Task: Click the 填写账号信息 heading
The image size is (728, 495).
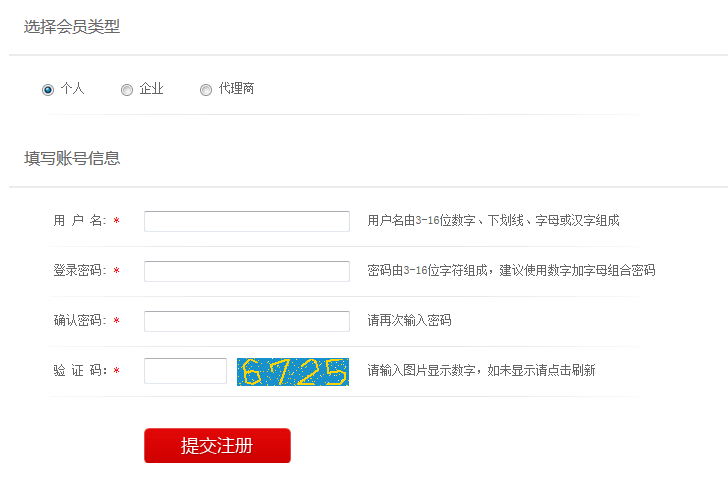Action: pyautogui.click(x=72, y=158)
